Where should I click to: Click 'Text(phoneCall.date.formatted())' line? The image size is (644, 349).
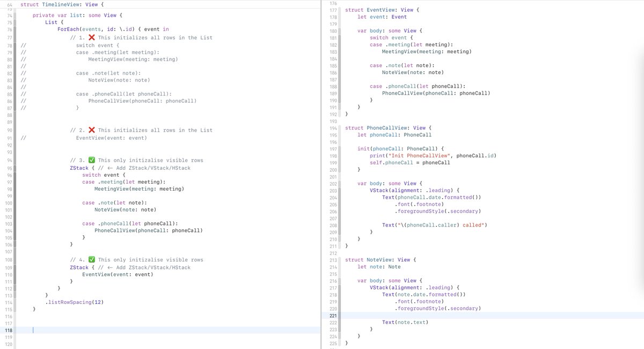point(431,198)
